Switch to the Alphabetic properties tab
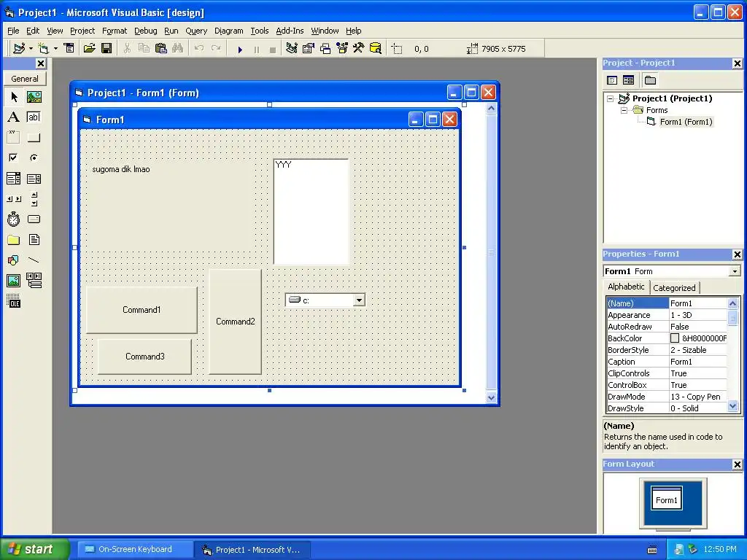Viewport: 747px width, 560px height. click(626, 287)
